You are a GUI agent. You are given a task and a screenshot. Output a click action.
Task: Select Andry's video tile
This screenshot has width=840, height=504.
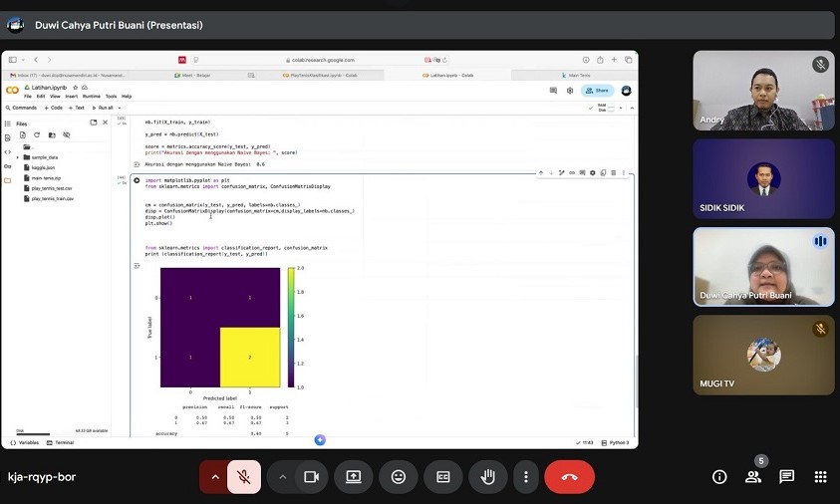coord(763,91)
